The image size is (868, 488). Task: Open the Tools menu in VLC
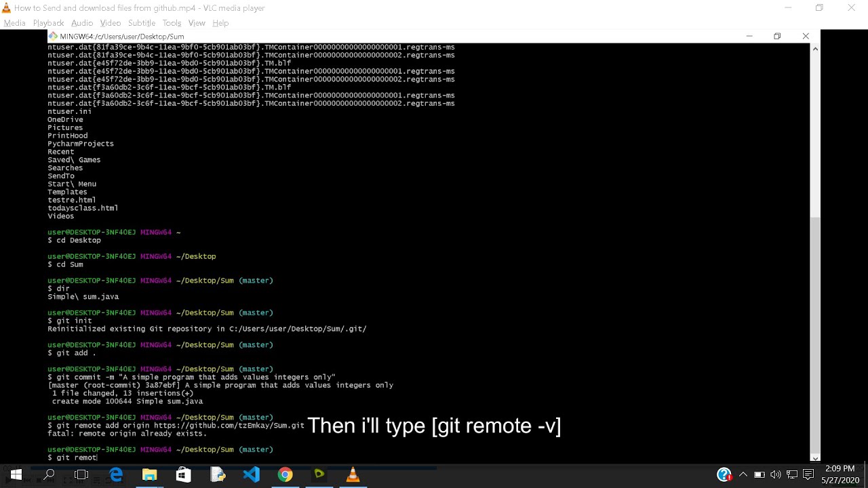click(172, 23)
